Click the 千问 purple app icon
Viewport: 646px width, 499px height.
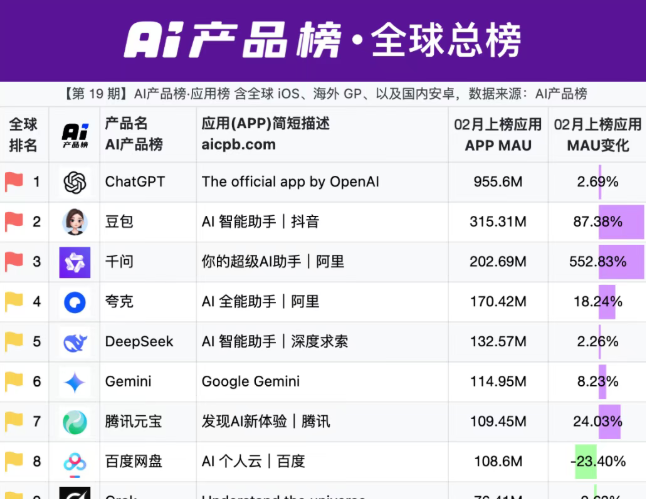tap(75, 262)
